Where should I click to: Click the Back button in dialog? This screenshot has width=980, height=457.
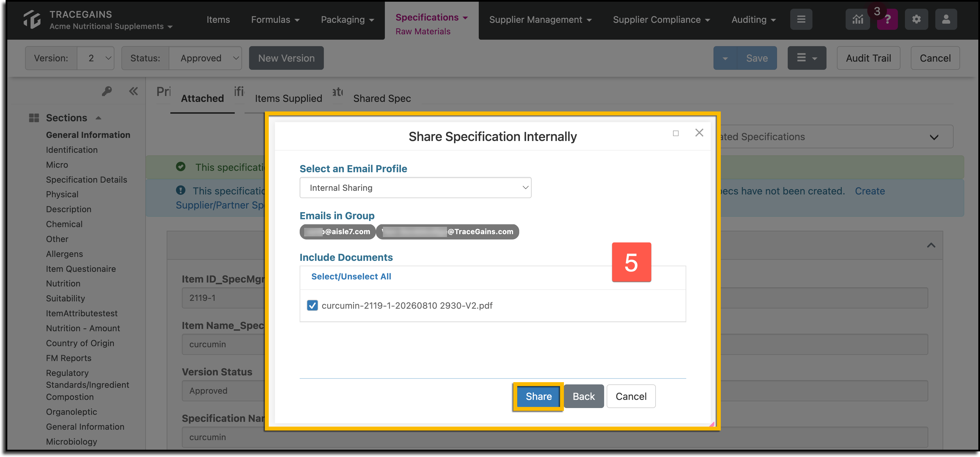(584, 396)
